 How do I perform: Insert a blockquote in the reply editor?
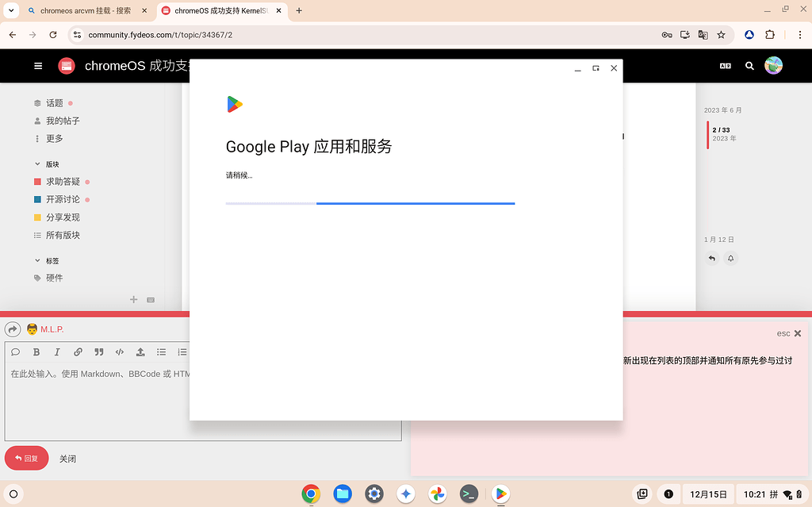coord(99,352)
